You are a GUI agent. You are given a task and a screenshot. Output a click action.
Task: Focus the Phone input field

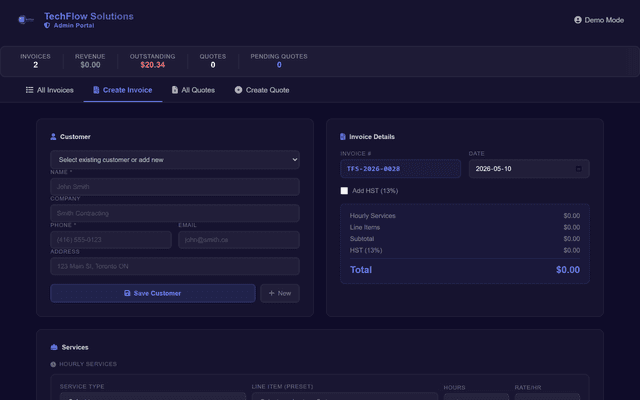point(111,240)
